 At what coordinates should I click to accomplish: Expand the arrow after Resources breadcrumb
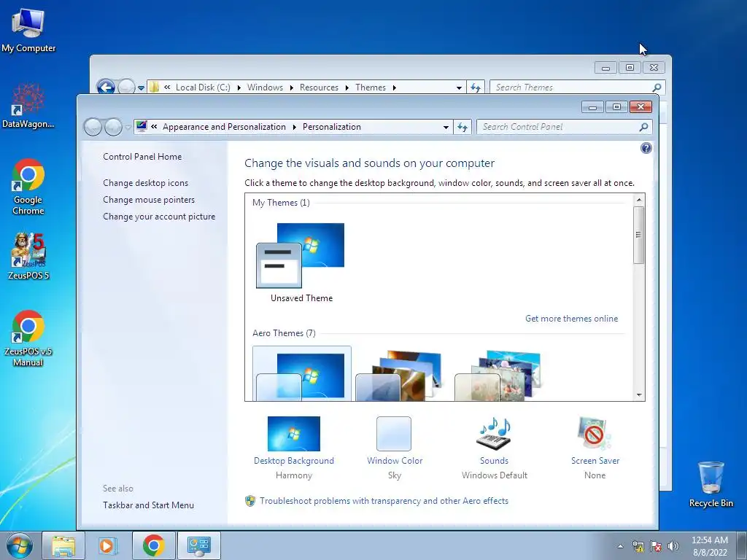[x=347, y=87]
